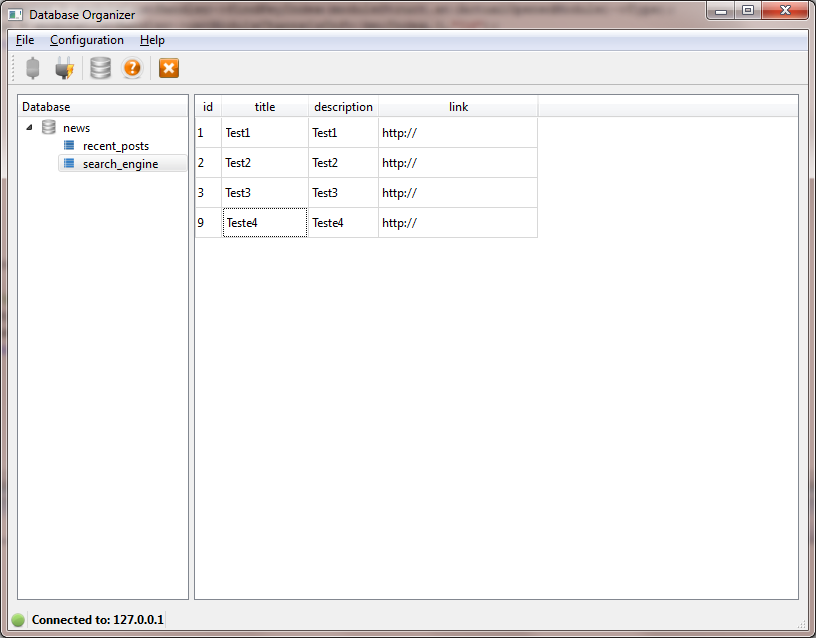Screen dimensions: 816x638
Task: Click the orange Help question mark icon
Action: point(132,67)
